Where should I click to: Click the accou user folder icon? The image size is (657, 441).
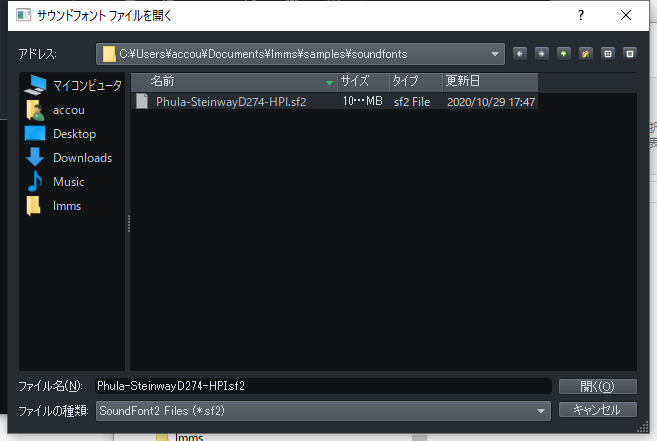click(x=35, y=110)
